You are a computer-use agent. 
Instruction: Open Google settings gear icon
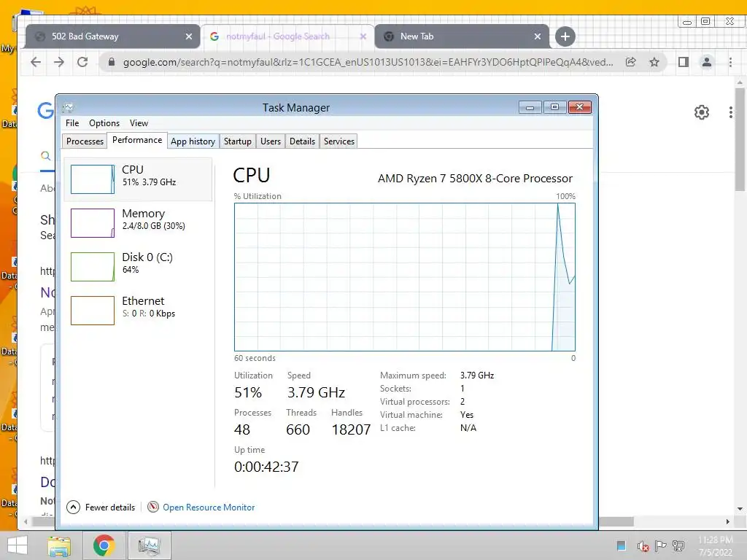pyautogui.click(x=702, y=112)
